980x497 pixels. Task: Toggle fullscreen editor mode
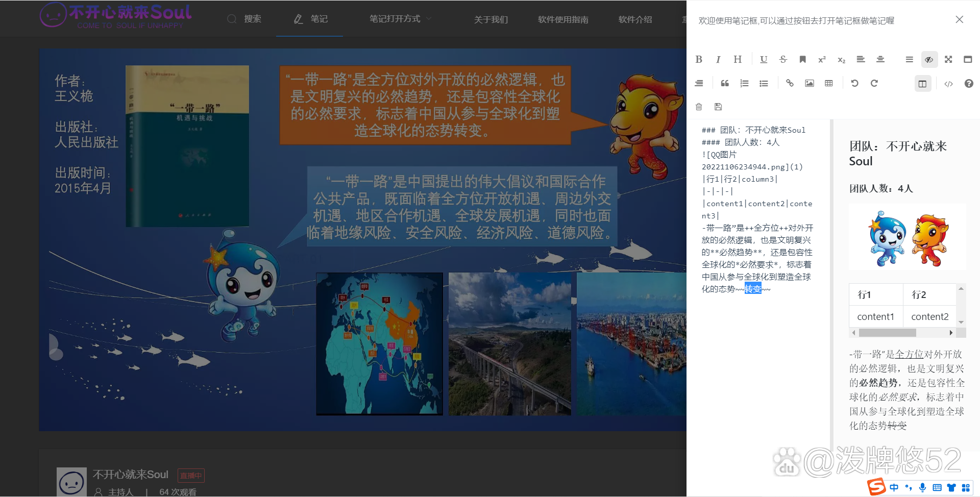coord(948,60)
